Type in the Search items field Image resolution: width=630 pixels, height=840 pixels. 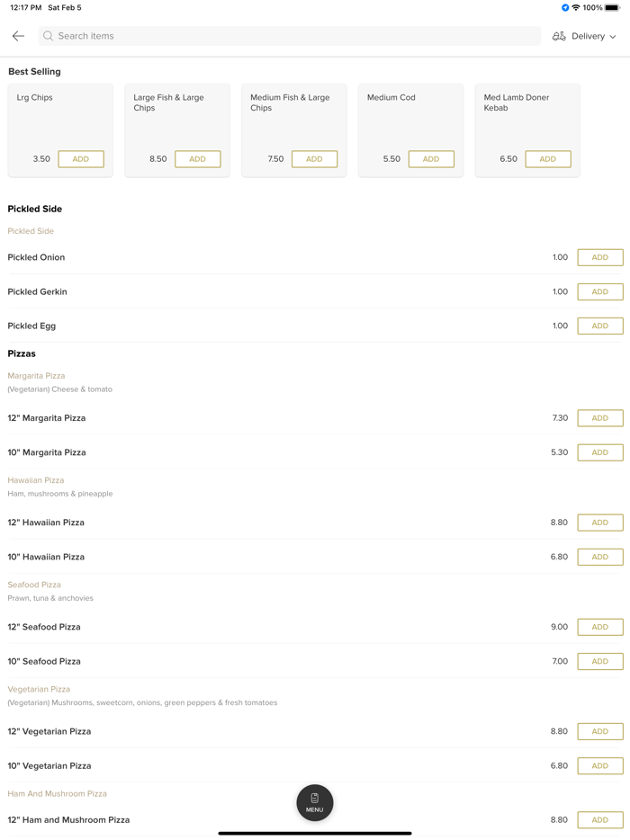288,36
